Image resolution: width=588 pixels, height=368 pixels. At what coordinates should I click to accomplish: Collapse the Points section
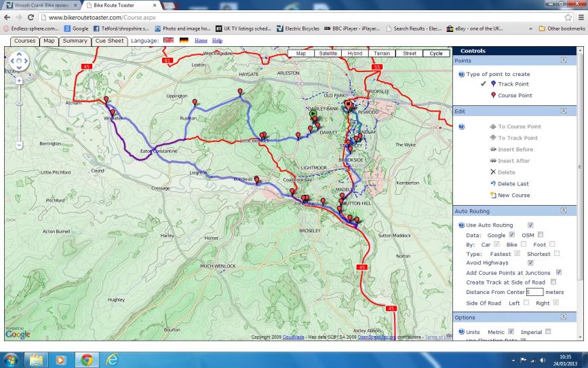tap(564, 60)
